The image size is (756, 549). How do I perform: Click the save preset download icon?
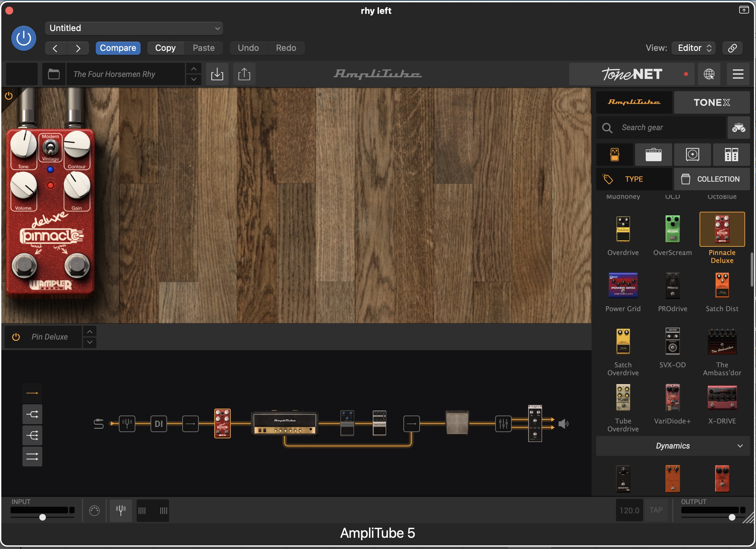click(217, 74)
